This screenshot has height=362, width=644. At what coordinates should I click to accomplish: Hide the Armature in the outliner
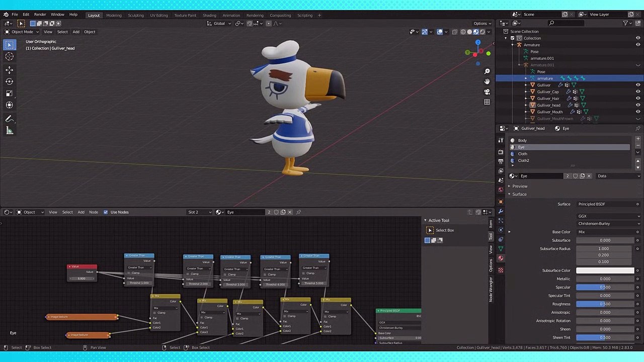(x=638, y=45)
